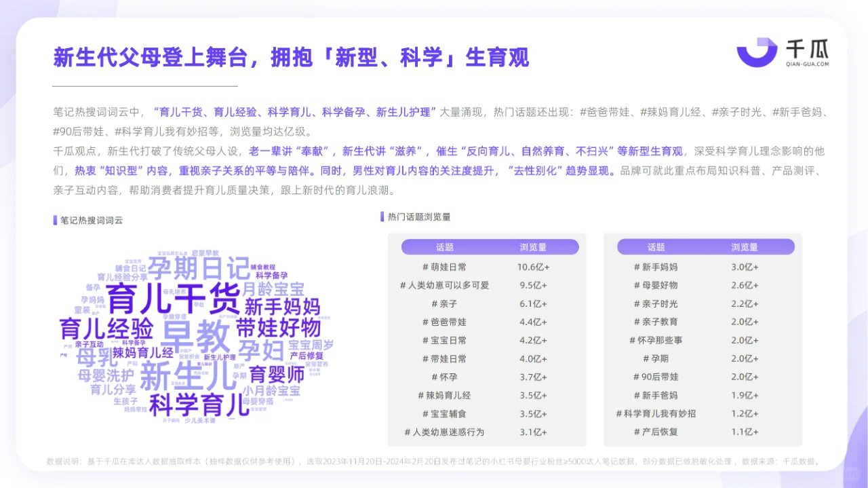
Task: Click the right table 浏览量 column header
Action: coord(745,247)
